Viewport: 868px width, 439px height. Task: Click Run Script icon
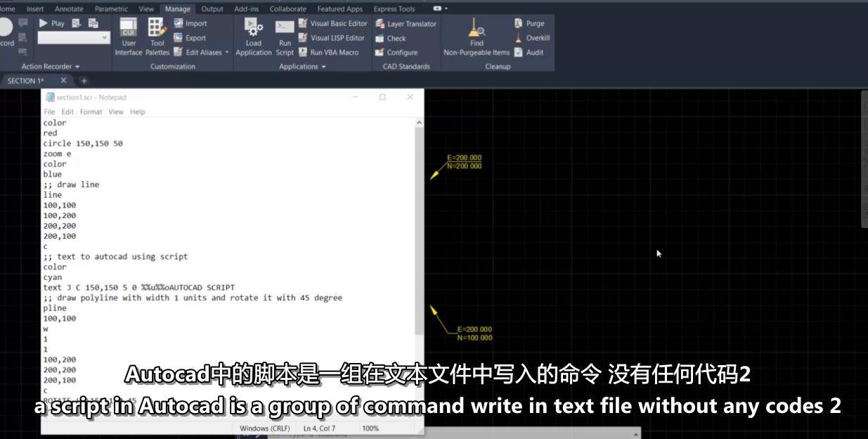point(285,37)
